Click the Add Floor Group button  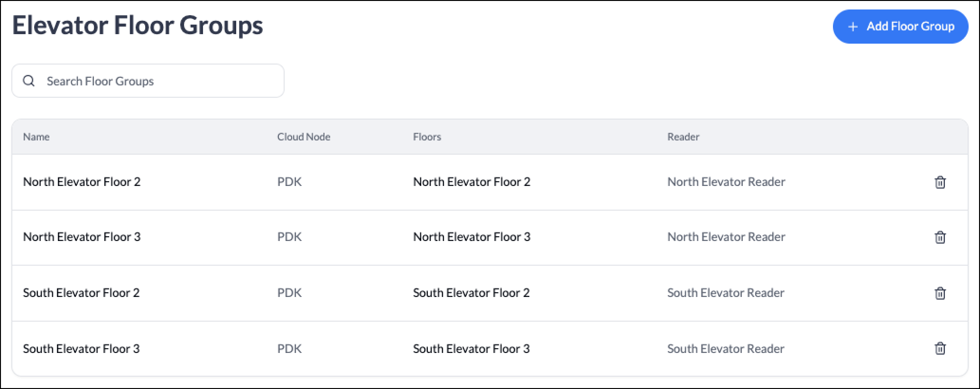[x=900, y=27]
